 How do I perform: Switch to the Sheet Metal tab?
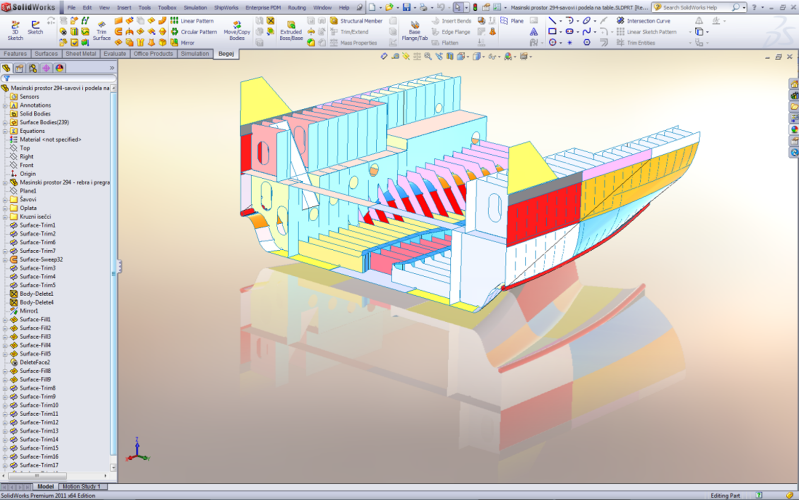(81, 54)
